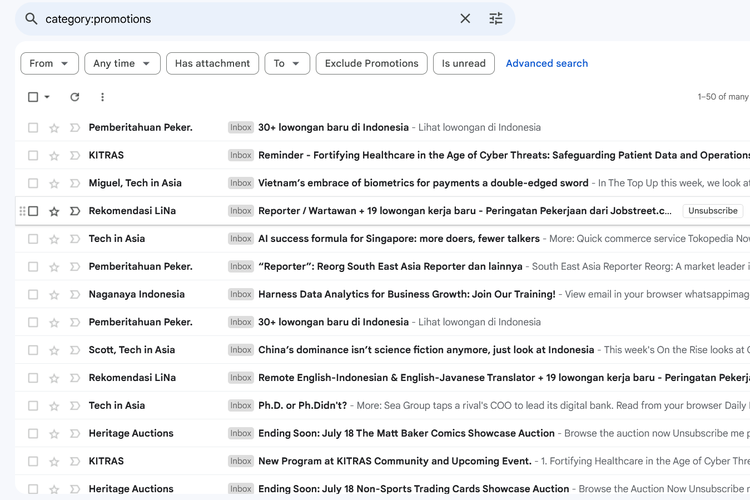
Task: Check the Scott, Tech in Asia email
Action: click(33, 351)
